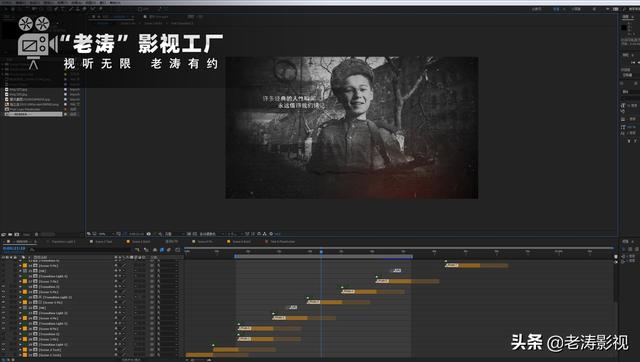Click the label color swatch of Scene 6 Pic layer

click(25, 292)
